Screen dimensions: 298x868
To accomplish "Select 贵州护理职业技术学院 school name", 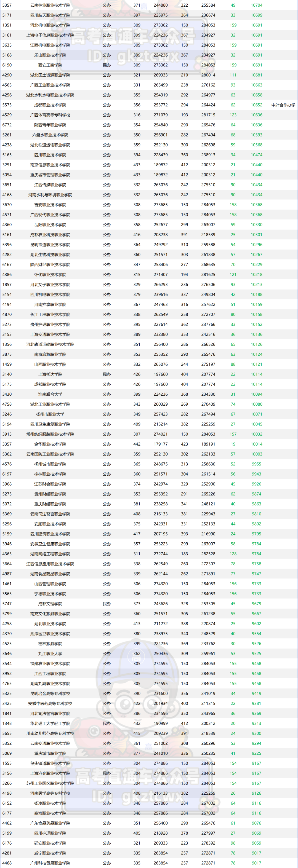I will [50, 325].
